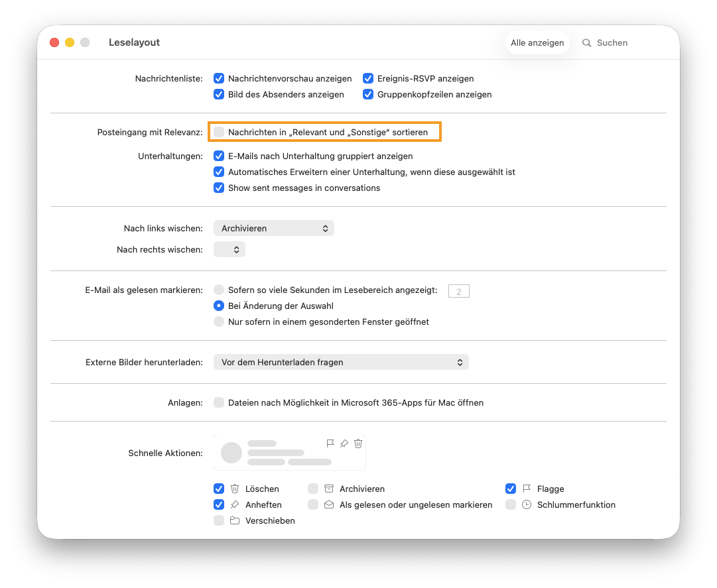Click the trash icon in quick actions preview
Viewport: 717px width, 588px height.
pos(358,443)
